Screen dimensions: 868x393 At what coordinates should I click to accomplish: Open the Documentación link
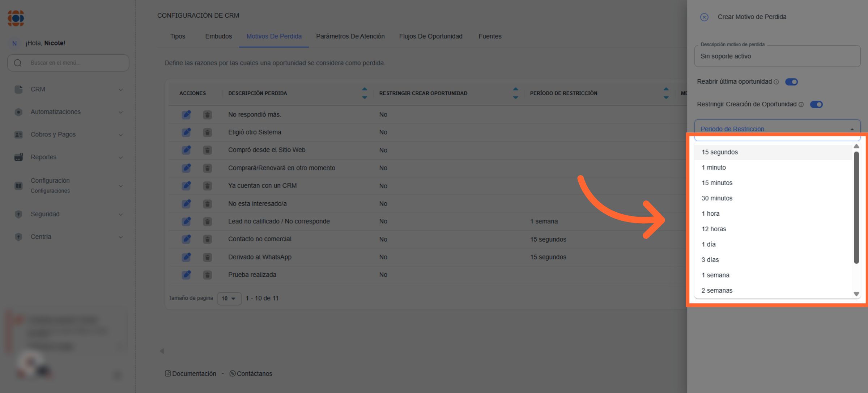tap(193, 373)
